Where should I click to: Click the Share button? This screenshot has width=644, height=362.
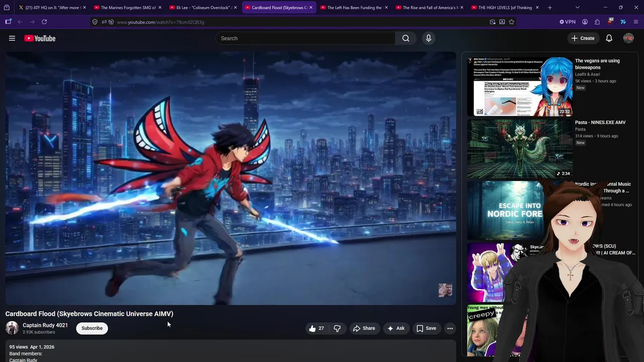[x=364, y=328]
